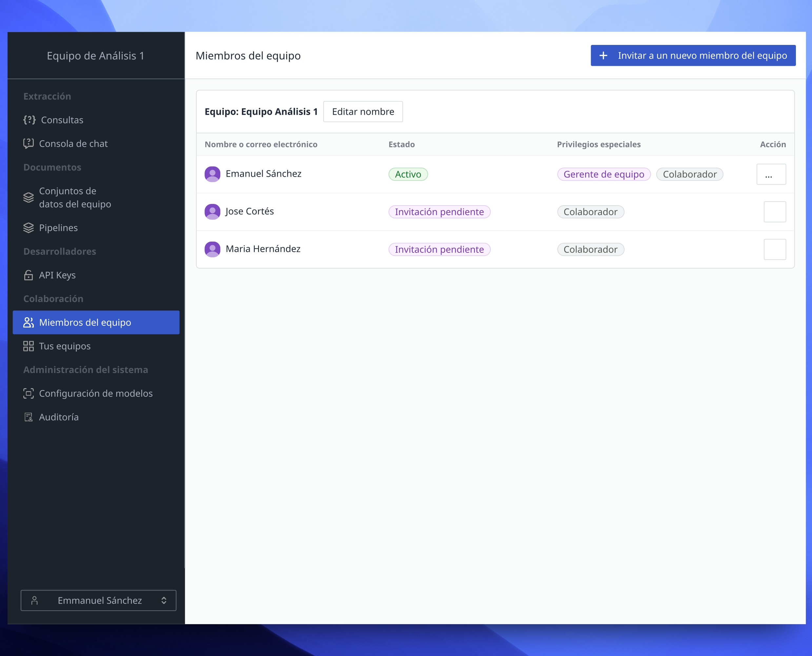Screen dimensions: 812x656
Task: Select the name Maria Hernández
Action: 263,248
